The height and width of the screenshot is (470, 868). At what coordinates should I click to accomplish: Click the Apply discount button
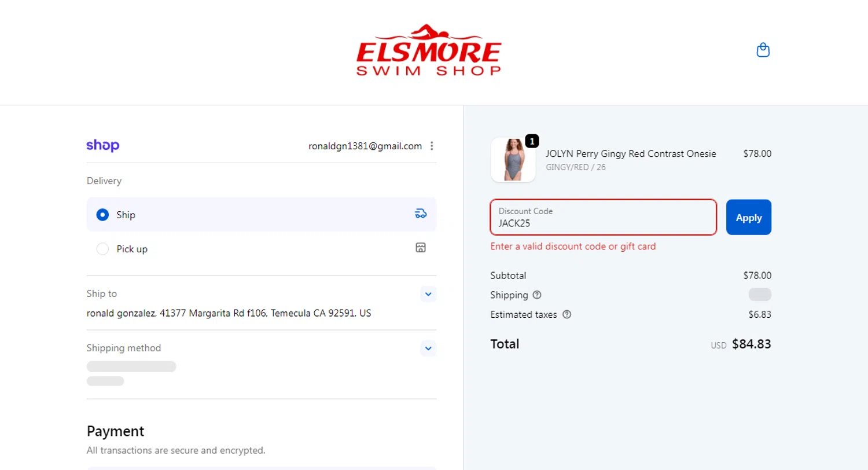pos(749,218)
